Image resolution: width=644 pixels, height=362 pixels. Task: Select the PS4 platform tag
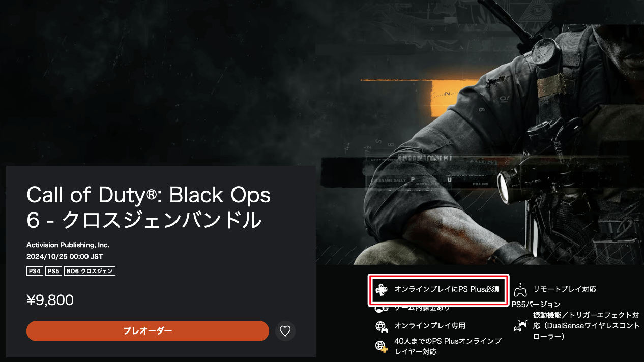click(35, 271)
